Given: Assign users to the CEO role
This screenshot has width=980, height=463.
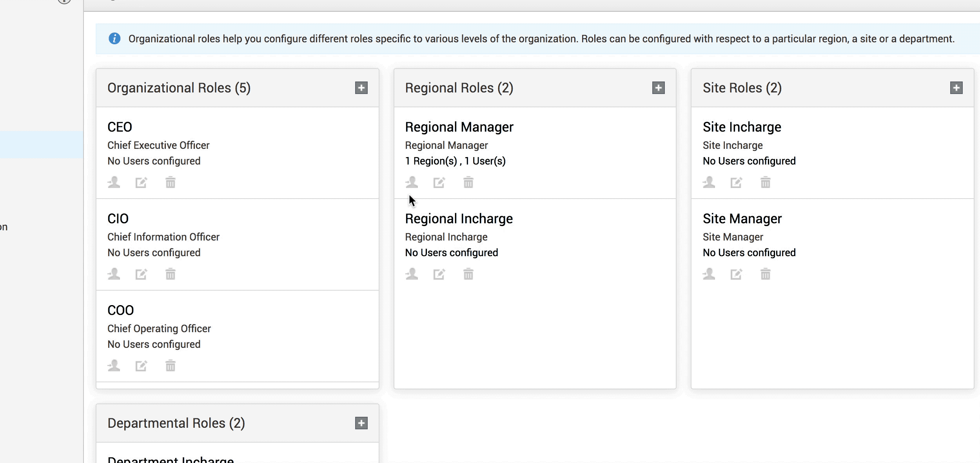Looking at the screenshot, I should 114,183.
